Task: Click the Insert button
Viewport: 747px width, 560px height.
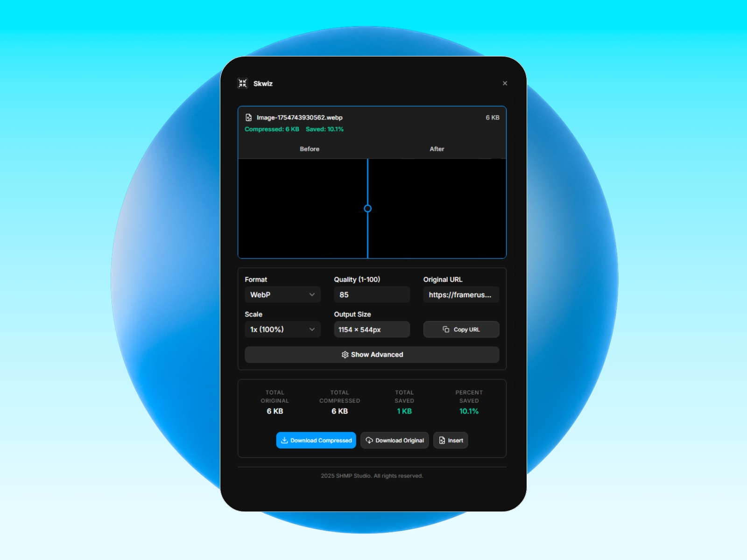Action: click(x=450, y=440)
